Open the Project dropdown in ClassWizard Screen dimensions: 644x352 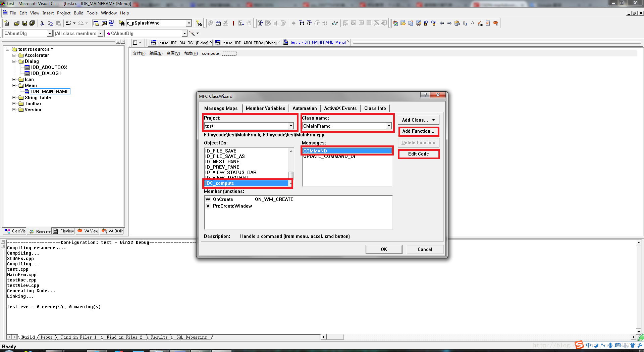click(291, 126)
